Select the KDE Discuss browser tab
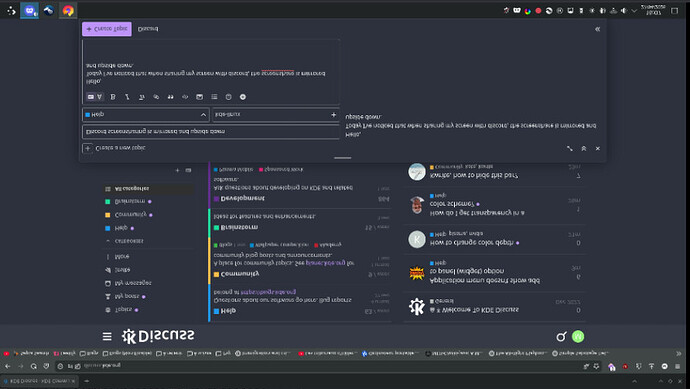This screenshot has height=389, width=690. (x=39, y=381)
